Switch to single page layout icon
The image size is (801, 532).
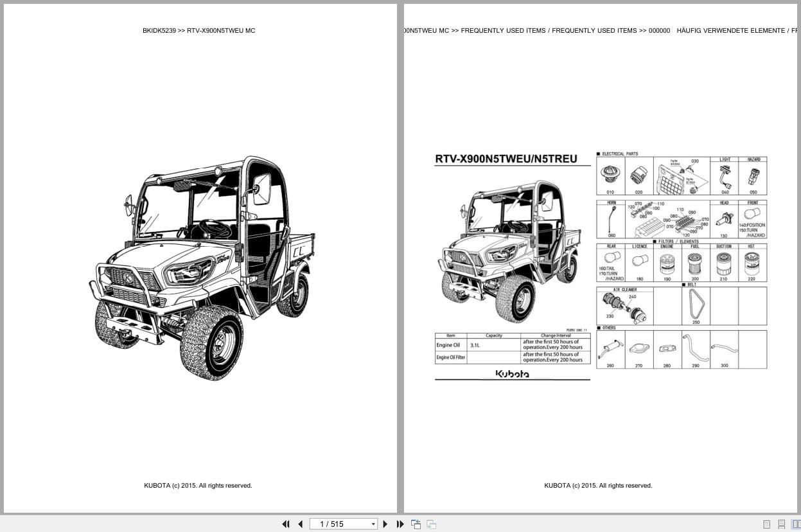click(x=767, y=524)
